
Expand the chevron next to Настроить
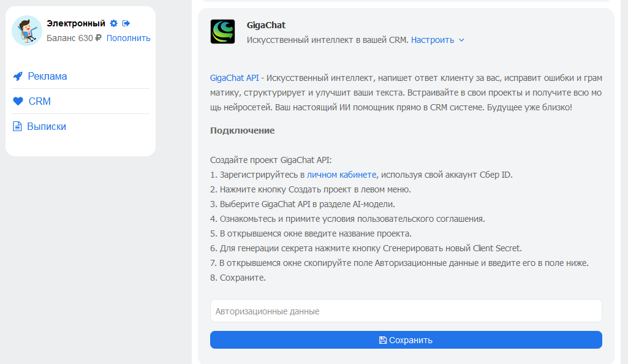point(461,40)
